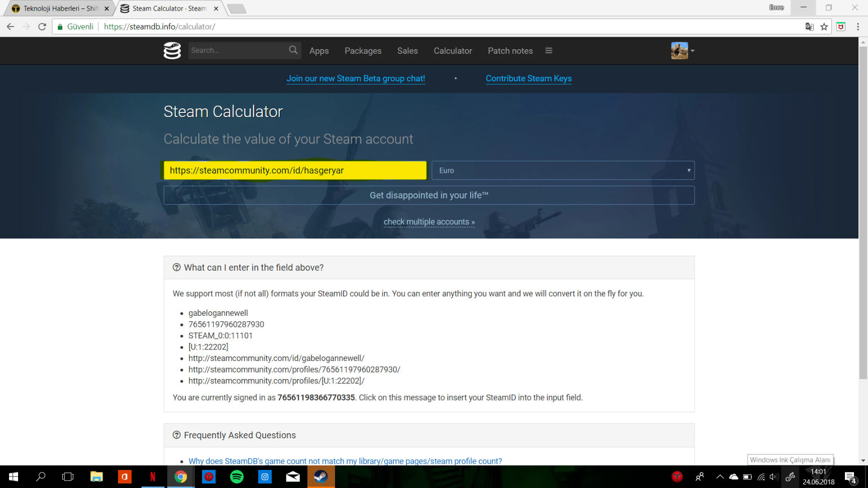Open Apps in the navbar
Image resolution: width=868 pixels, height=488 pixels.
click(x=319, y=51)
